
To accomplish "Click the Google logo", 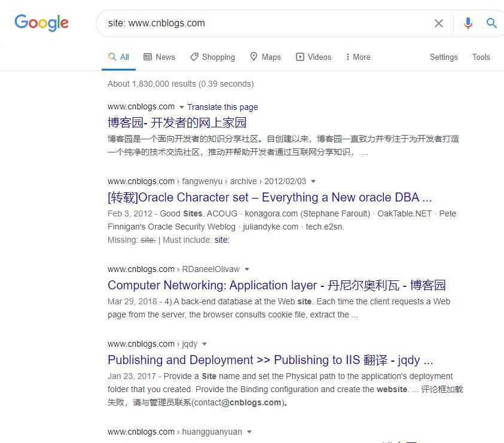I will coord(41,23).
